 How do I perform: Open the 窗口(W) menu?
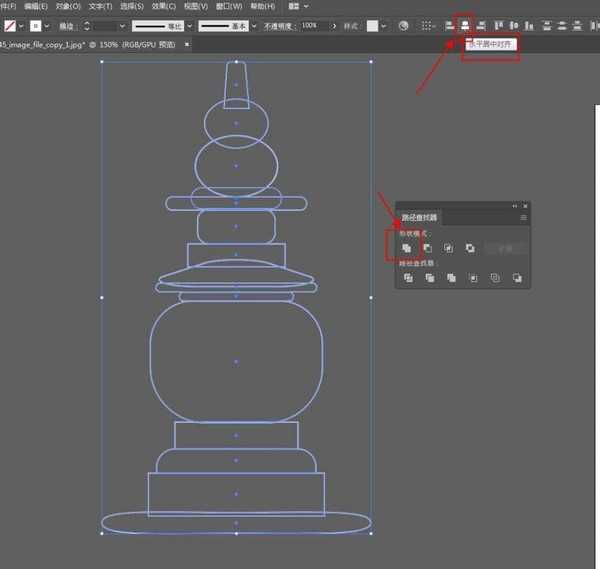pyautogui.click(x=230, y=6)
